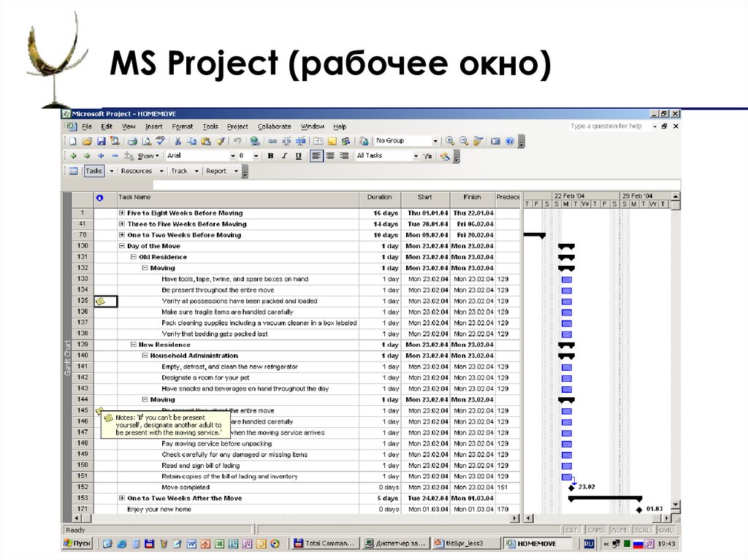
Task: Open the File menu
Action: click(x=87, y=127)
